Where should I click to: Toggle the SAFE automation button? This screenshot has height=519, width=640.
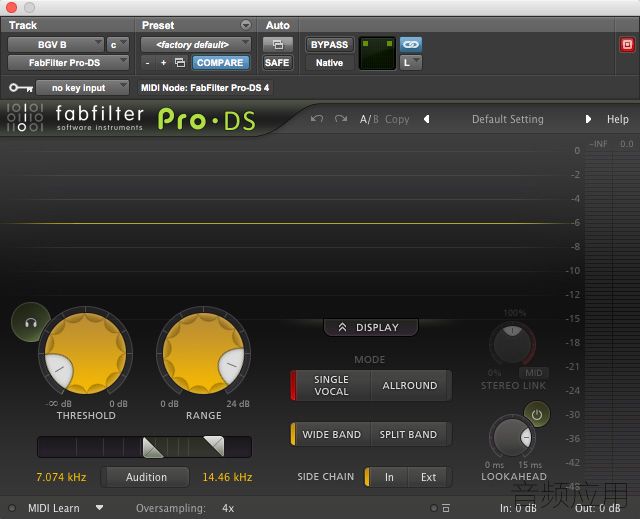click(277, 62)
